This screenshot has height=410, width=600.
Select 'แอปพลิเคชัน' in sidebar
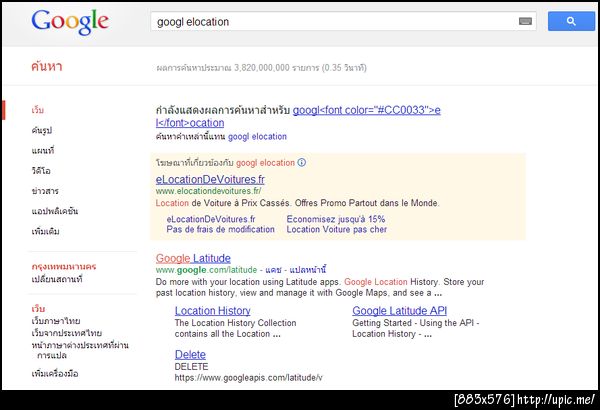(x=55, y=211)
